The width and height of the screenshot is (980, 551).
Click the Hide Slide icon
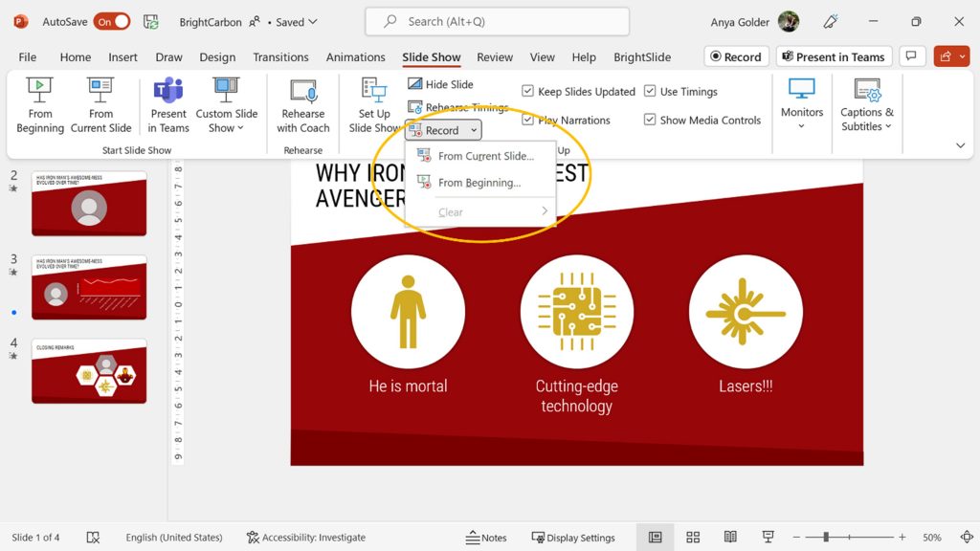(x=439, y=84)
